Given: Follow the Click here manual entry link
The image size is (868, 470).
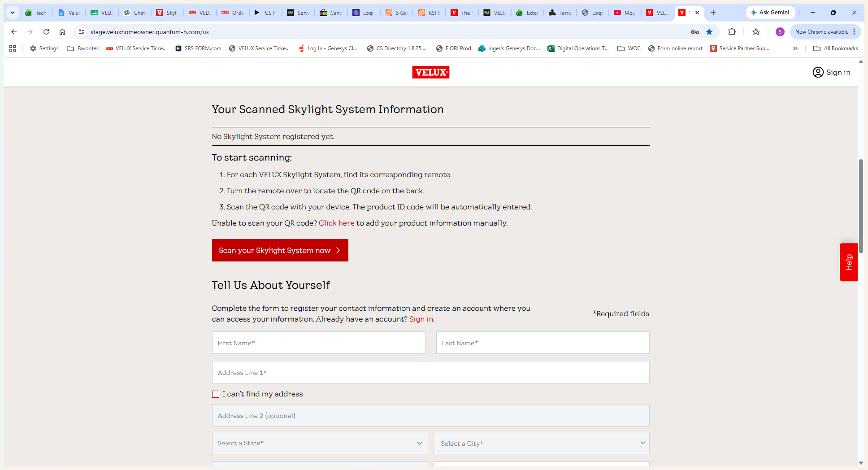Looking at the screenshot, I should 336,223.
